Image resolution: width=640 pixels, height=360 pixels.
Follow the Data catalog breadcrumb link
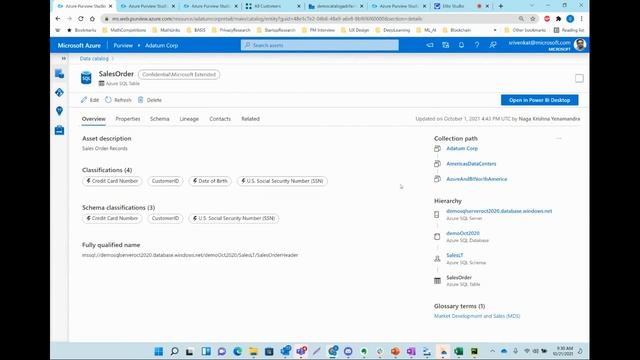[x=94, y=58]
